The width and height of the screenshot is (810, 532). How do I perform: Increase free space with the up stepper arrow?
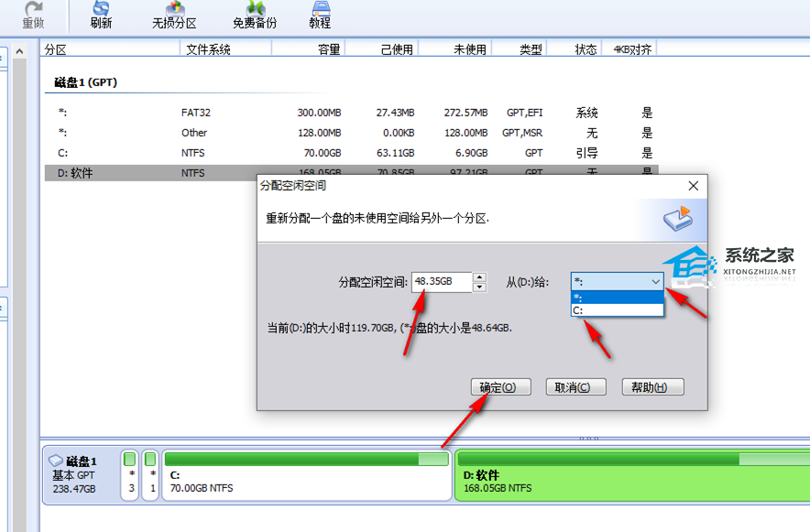[479, 277]
